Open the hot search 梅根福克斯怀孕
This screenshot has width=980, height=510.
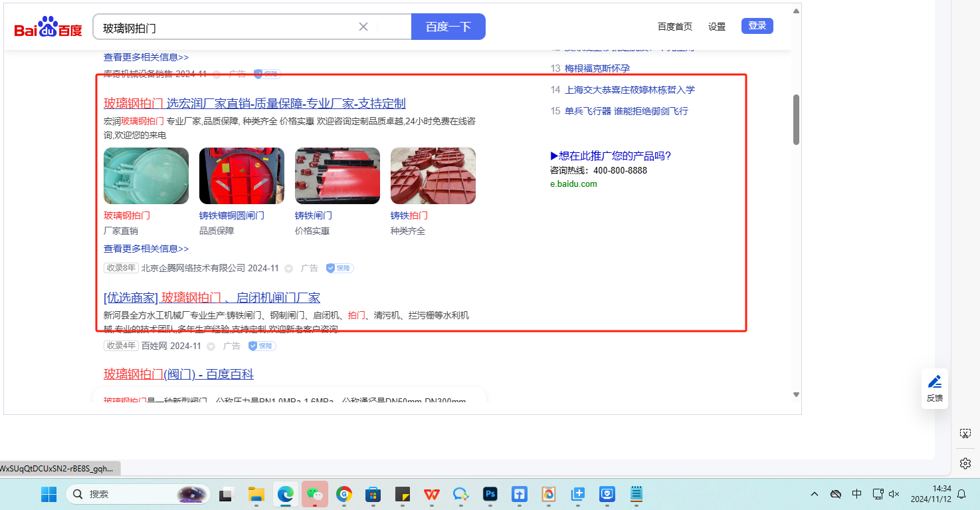pyautogui.click(x=597, y=68)
